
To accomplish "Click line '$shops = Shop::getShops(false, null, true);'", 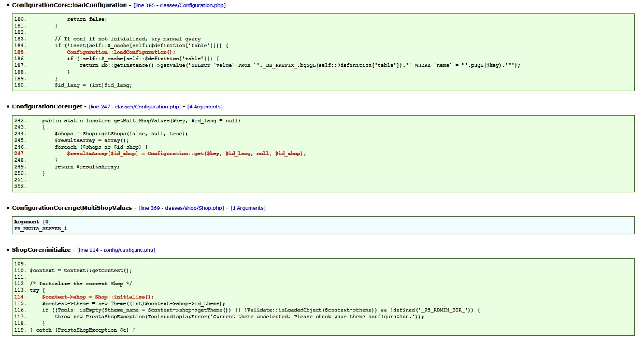I will pyautogui.click(x=121, y=134).
